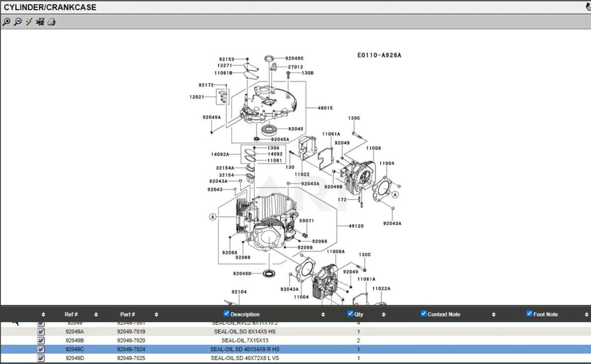Select part number 92049-7025 row
Viewport: 591px width, 364px height.
(x=131, y=358)
